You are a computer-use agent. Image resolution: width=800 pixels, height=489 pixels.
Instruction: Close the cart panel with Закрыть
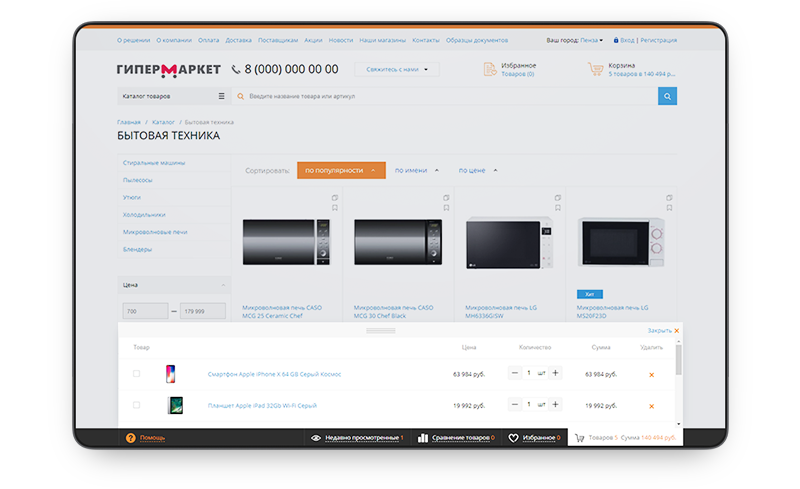pos(663,331)
